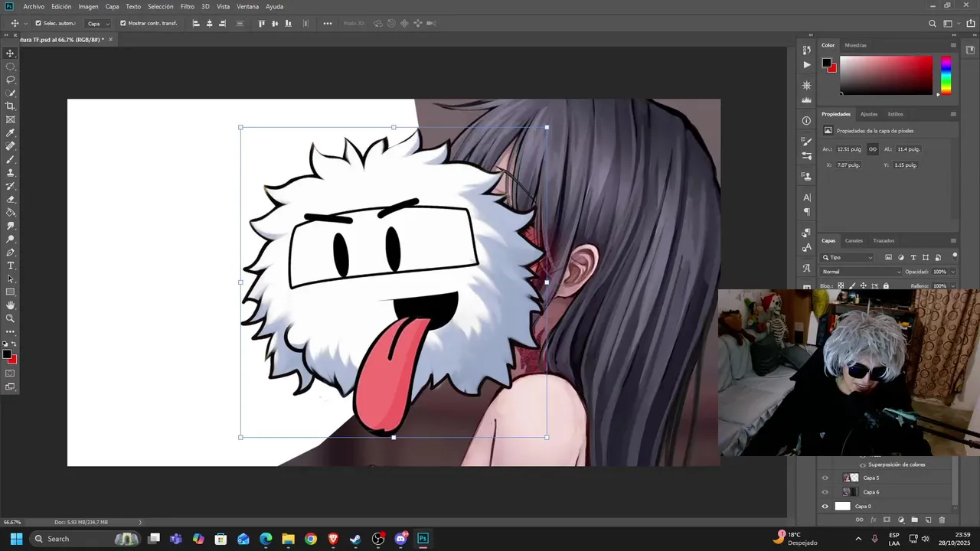Click the search icon in options bar

[x=933, y=24]
